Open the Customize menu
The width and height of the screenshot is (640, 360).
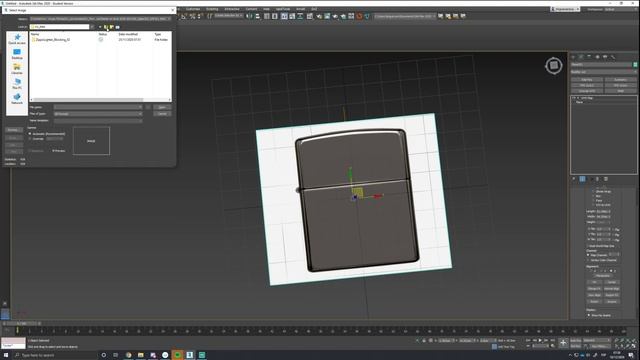coord(193,9)
